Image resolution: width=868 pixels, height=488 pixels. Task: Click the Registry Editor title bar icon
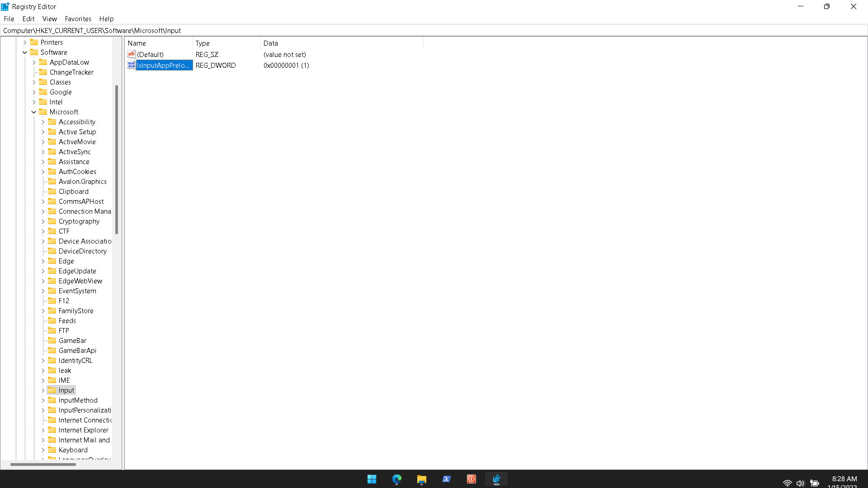[x=5, y=6]
